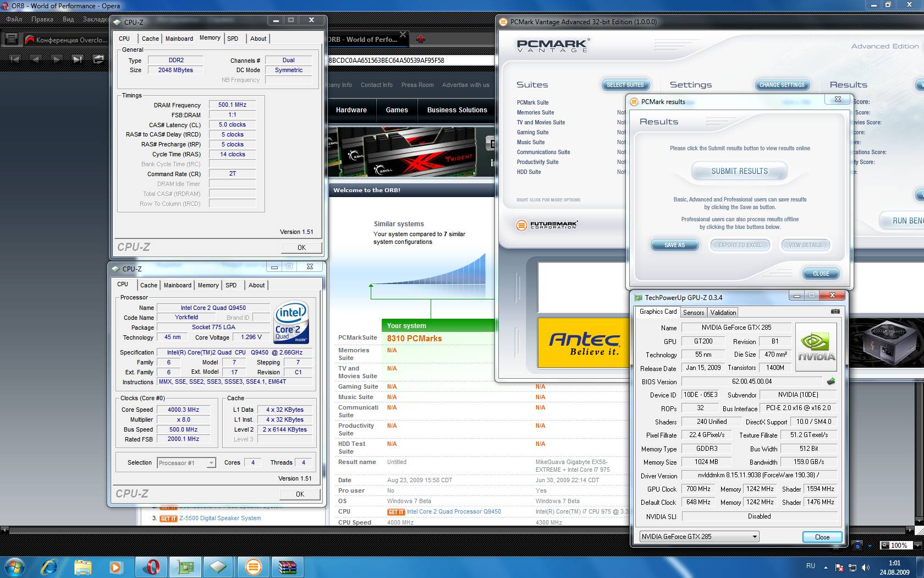Click CLOSE in the PCMark results dialog
This screenshot has height=578, width=924.
coord(821,274)
